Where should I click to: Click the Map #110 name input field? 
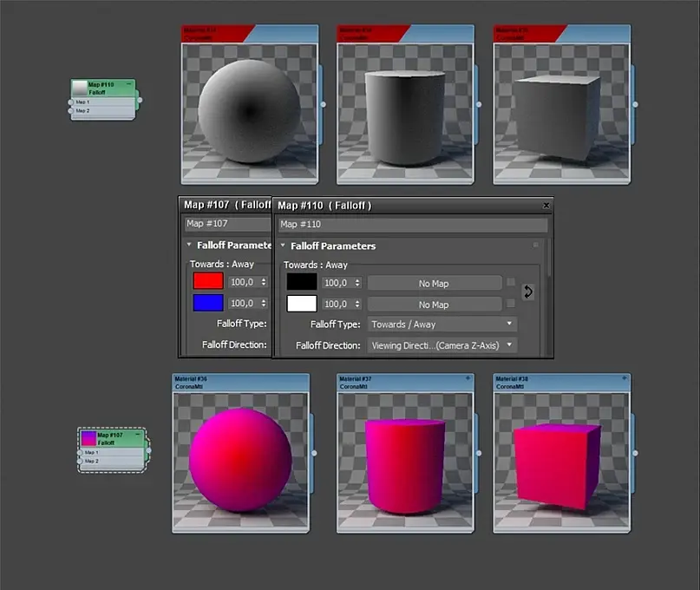[413, 224]
